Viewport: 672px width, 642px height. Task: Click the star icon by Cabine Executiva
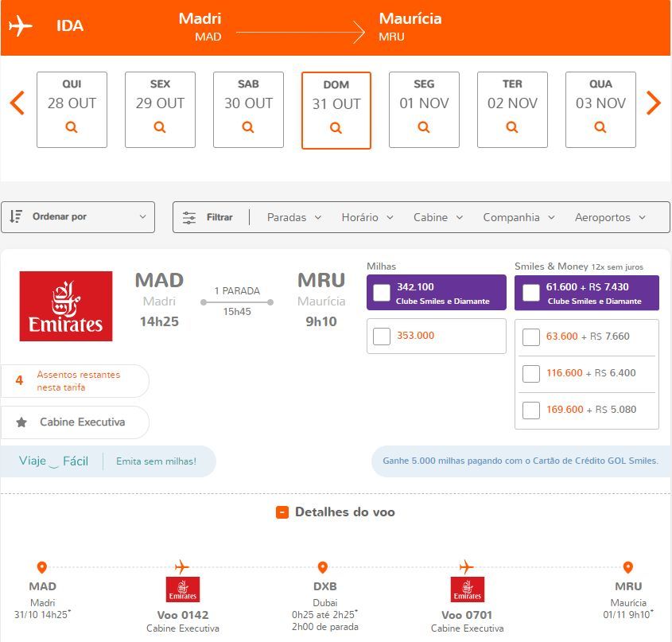tap(21, 422)
